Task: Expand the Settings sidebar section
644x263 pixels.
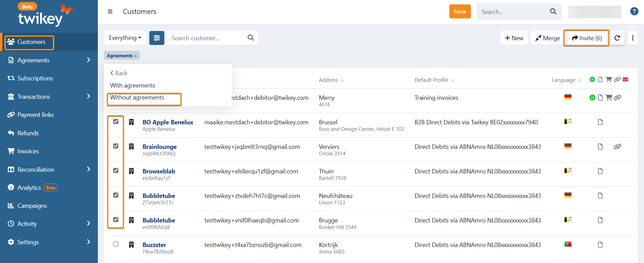Action: tap(89, 242)
